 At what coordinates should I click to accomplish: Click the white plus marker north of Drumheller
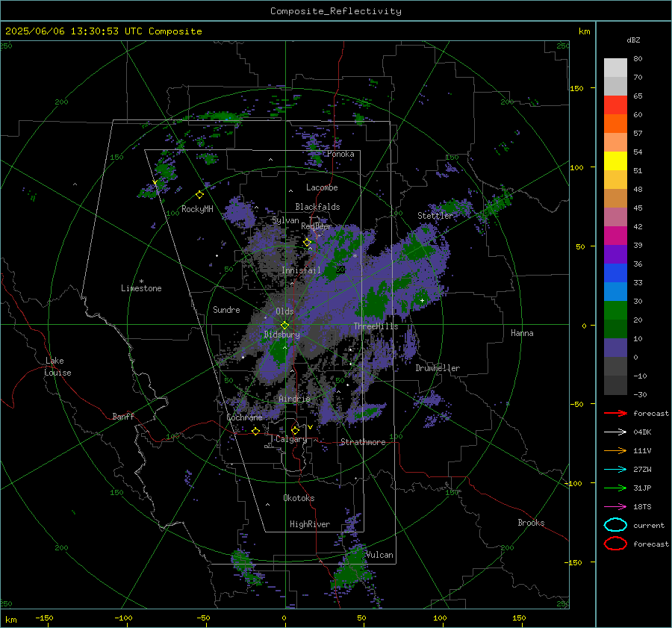tap(422, 300)
